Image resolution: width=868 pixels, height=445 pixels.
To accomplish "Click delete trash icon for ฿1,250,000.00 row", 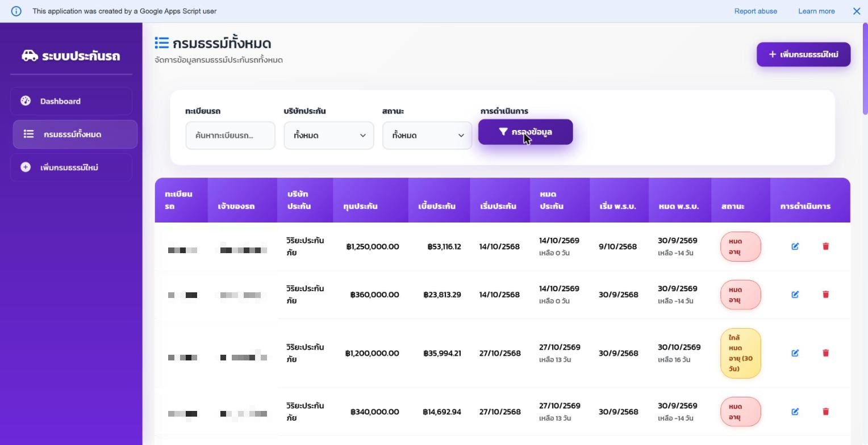I will tap(825, 246).
